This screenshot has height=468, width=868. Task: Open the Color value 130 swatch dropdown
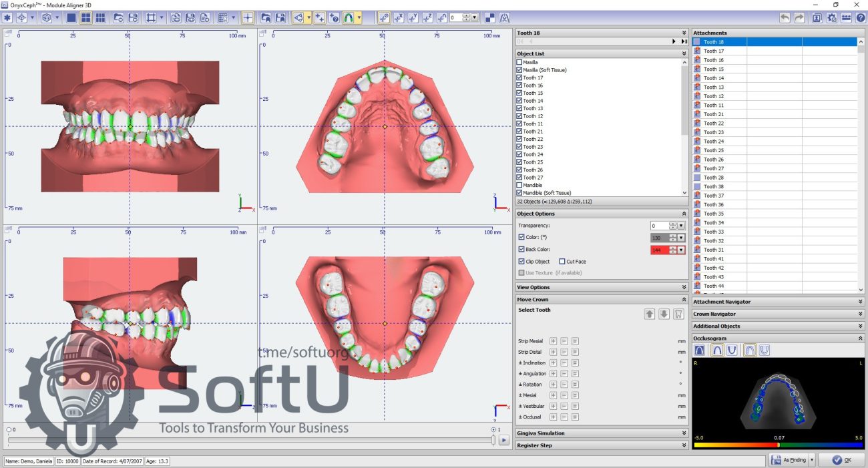[x=681, y=238]
